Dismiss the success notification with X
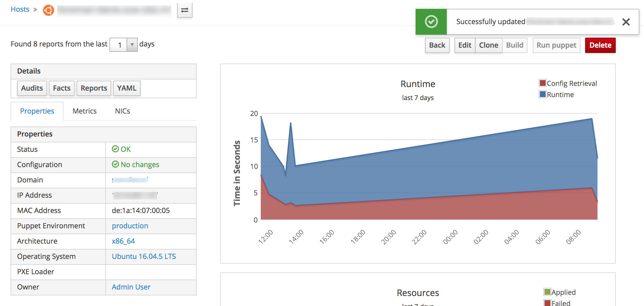The height and width of the screenshot is (306, 644). [x=626, y=22]
